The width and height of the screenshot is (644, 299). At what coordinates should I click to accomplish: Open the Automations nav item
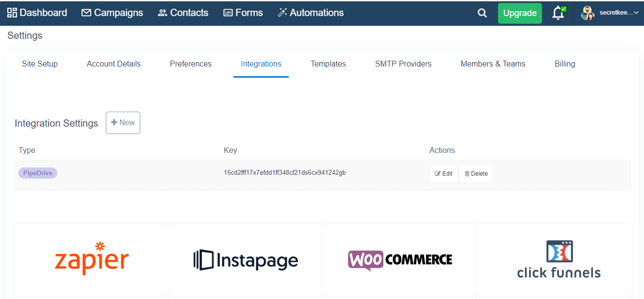click(311, 13)
